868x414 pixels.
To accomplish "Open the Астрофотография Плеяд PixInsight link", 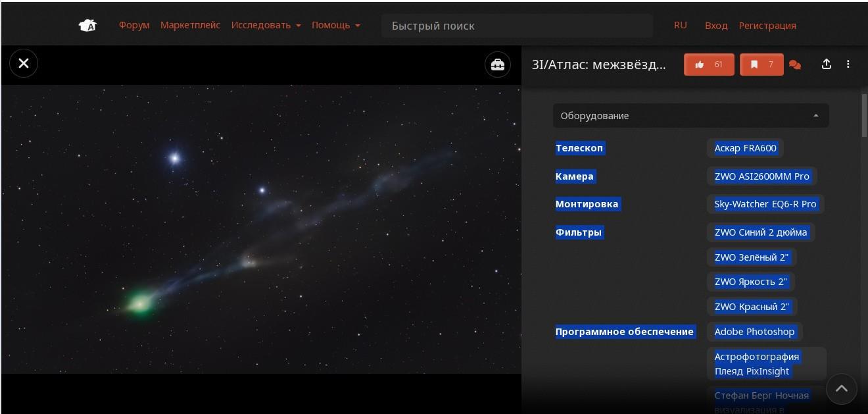I will pos(767,364).
